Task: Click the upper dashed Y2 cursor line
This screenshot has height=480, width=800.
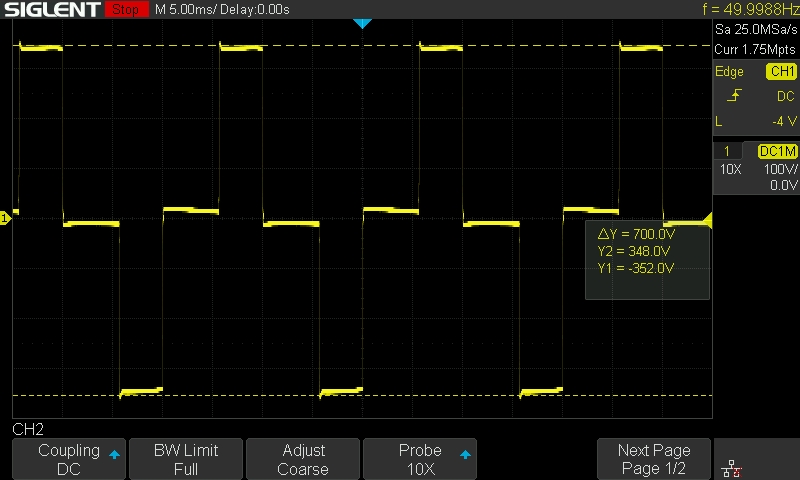Action: pyautogui.click(x=362, y=45)
